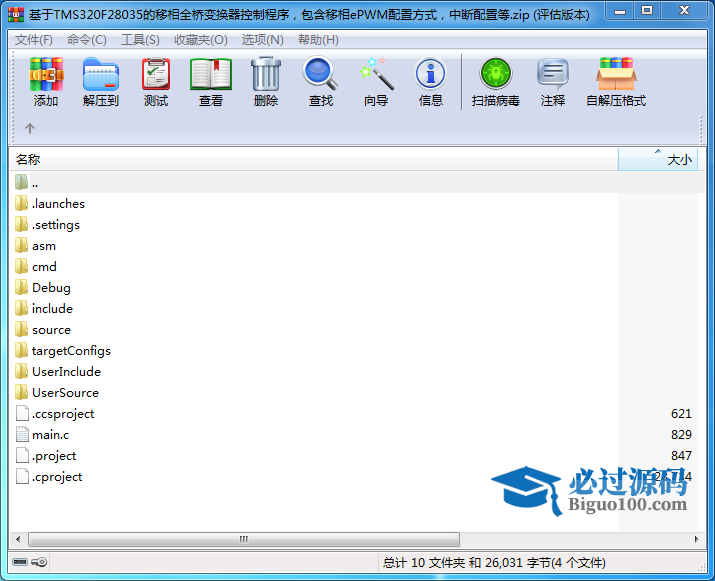This screenshot has height=581, width=715.
Task: Select the UserSource folder
Action: tap(65, 393)
